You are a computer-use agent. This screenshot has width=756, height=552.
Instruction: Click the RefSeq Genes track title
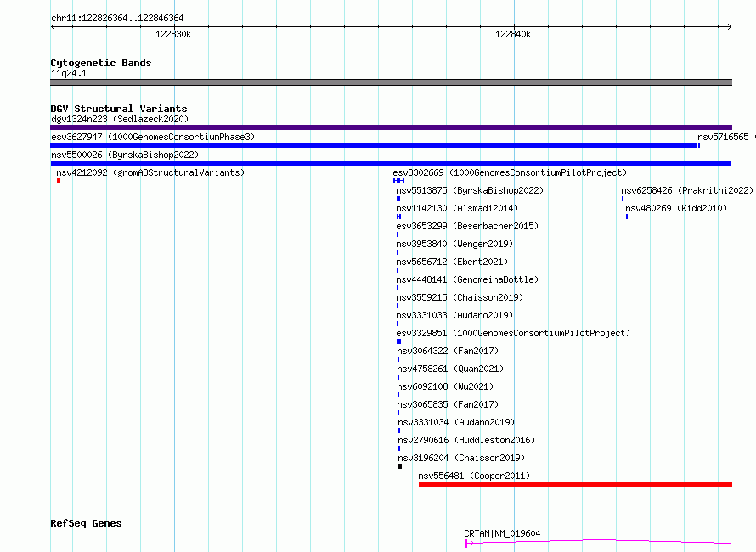coord(86,523)
